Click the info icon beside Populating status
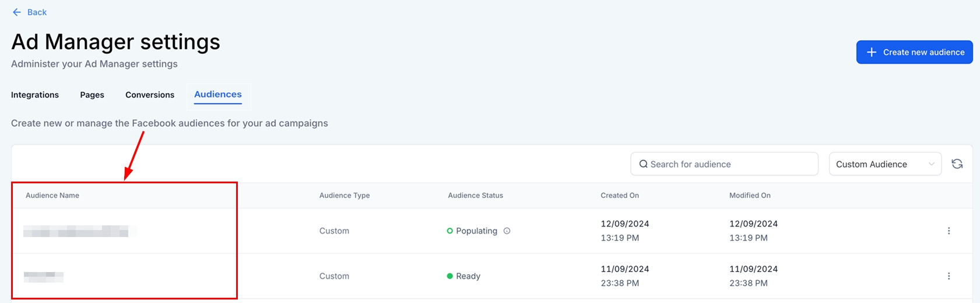This screenshot has height=303, width=980. pyautogui.click(x=507, y=231)
